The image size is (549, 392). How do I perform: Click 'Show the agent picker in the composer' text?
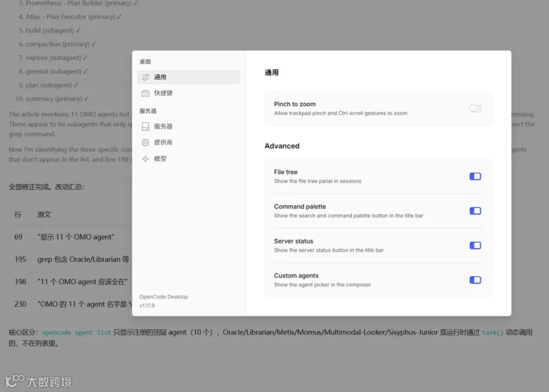click(x=322, y=285)
